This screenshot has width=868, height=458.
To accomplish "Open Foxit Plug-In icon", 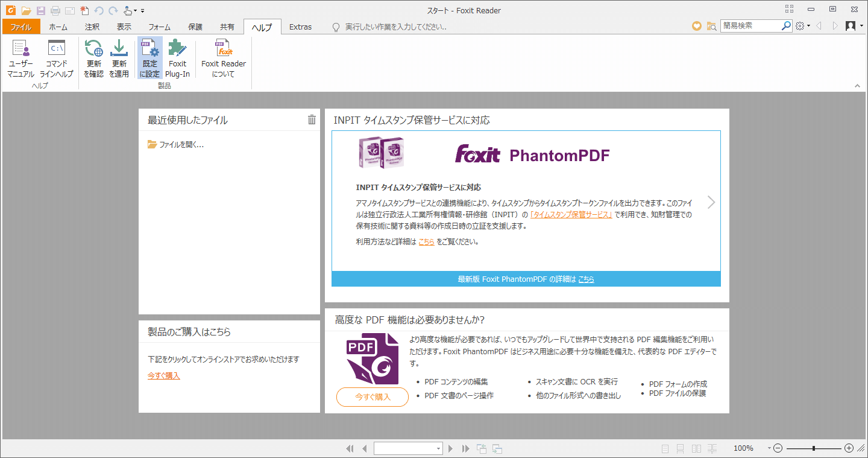I will tap(177, 59).
